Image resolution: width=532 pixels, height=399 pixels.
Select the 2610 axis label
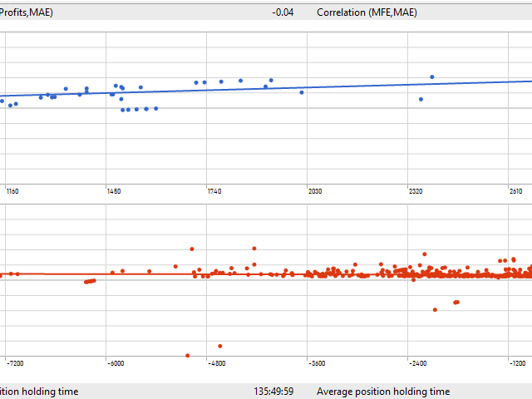(x=516, y=191)
